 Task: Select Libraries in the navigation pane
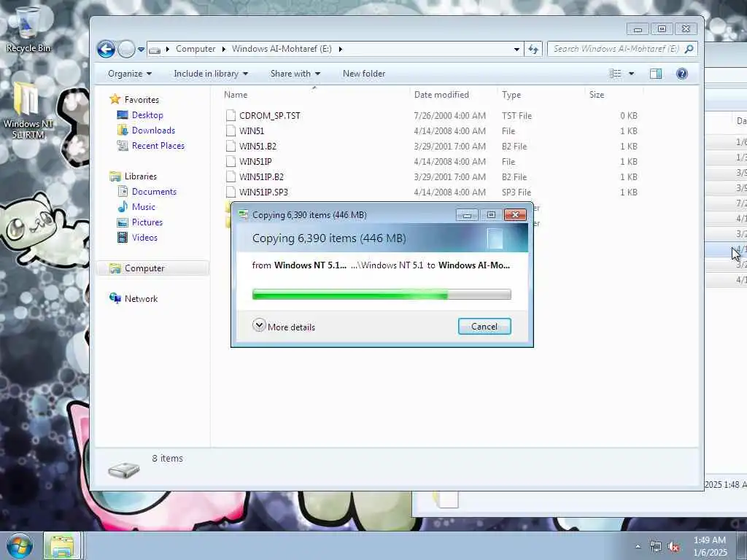click(140, 176)
